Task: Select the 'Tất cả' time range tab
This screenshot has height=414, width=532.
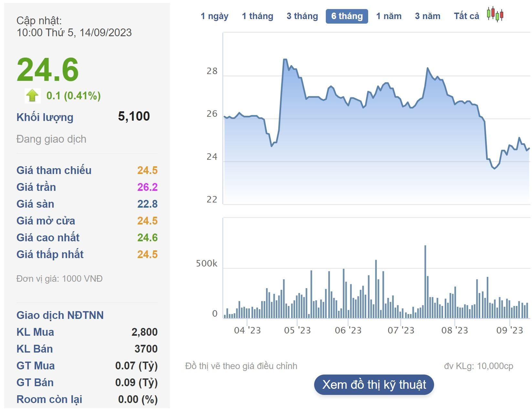Action: pos(466,16)
